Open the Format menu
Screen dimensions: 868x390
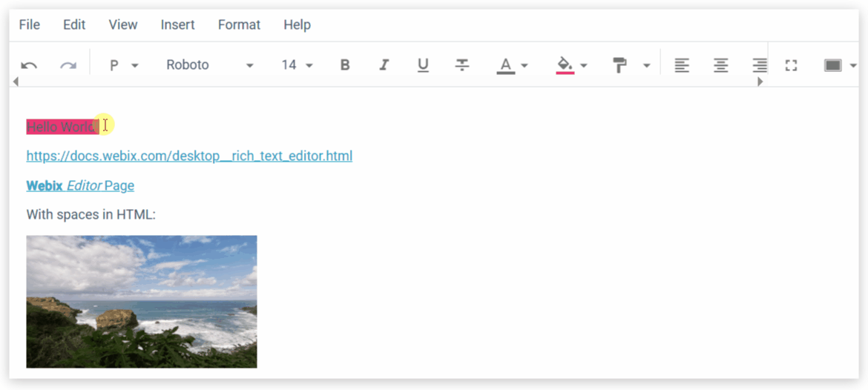point(239,24)
